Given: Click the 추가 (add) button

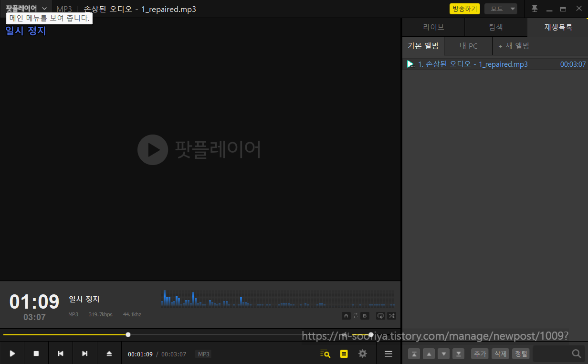Looking at the screenshot, I should click(480, 354).
